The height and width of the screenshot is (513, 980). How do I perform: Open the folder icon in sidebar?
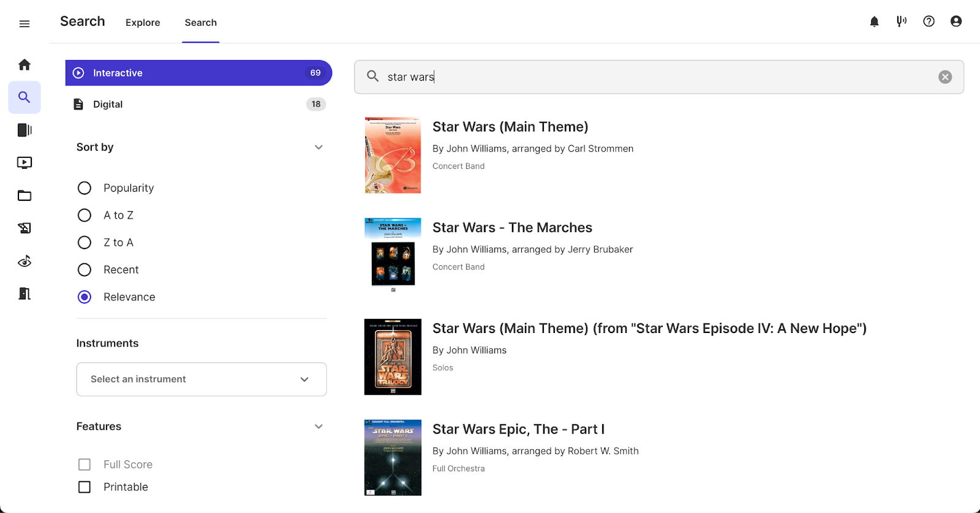click(24, 196)
